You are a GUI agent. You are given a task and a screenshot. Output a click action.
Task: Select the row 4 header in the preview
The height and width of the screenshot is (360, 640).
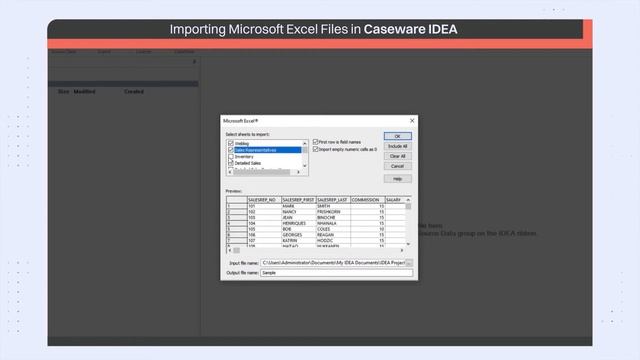[x=237, y=223]
